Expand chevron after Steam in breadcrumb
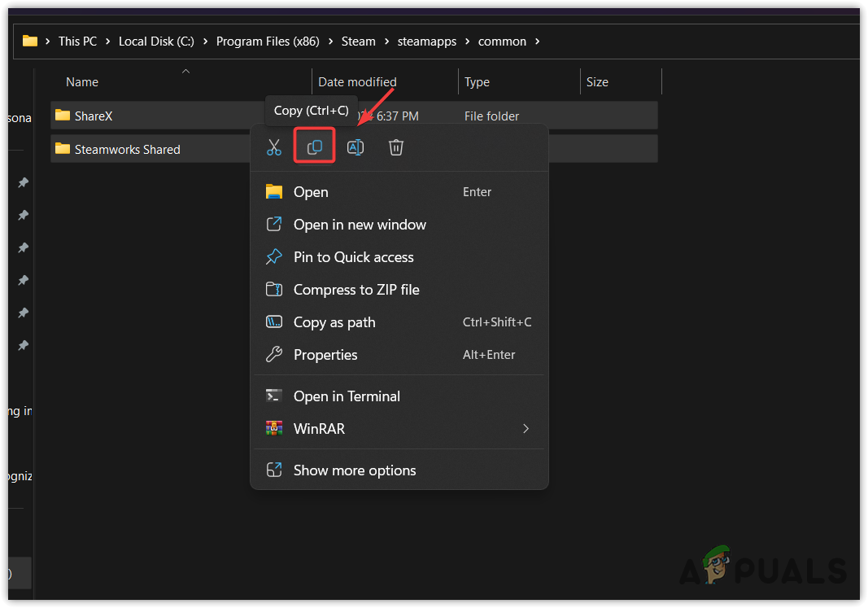The width and height of the screenshot is (868, 608). pyautogui.click(x=386, y=42)
